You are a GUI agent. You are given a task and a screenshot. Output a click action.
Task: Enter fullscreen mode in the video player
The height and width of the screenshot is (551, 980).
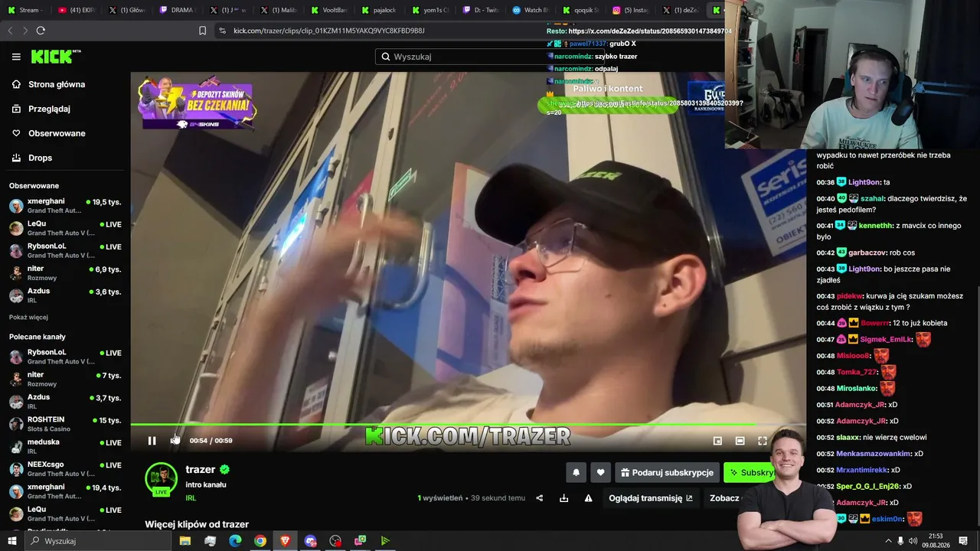pyautogui.click(x=763, y=441)
